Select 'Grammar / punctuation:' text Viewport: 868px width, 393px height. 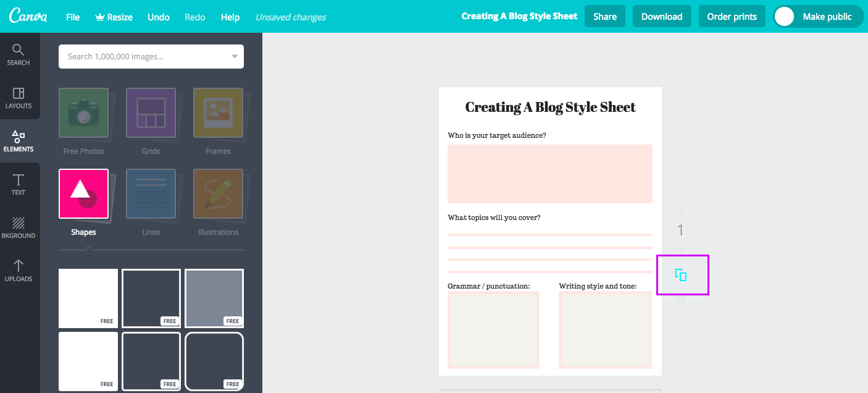click(x=489, y=286)
